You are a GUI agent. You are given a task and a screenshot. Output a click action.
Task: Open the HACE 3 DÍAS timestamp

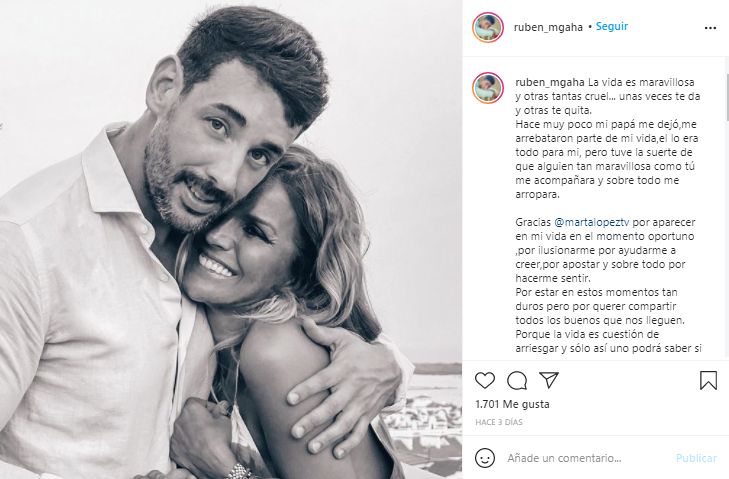click(499, 422)
